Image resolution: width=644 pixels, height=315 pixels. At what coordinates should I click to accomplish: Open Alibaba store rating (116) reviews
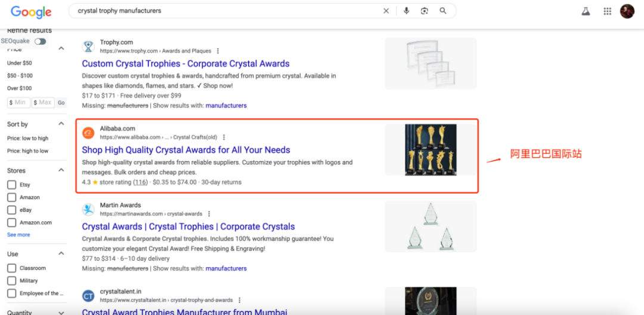click(141, 182)
